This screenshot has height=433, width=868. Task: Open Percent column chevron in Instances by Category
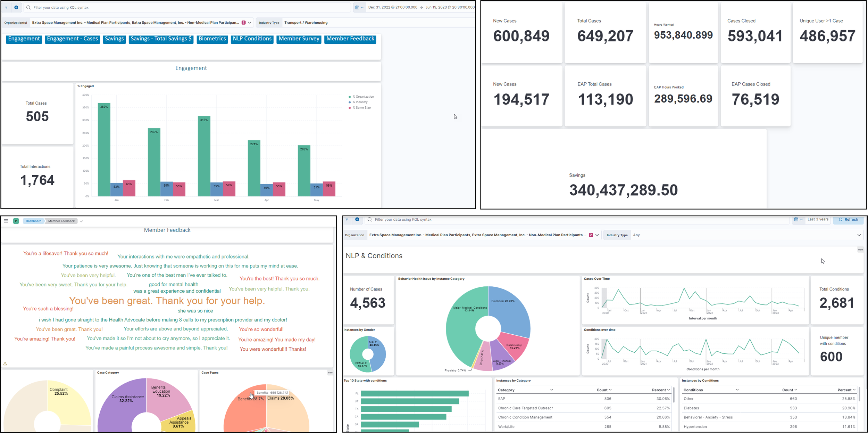click(669, 390)
